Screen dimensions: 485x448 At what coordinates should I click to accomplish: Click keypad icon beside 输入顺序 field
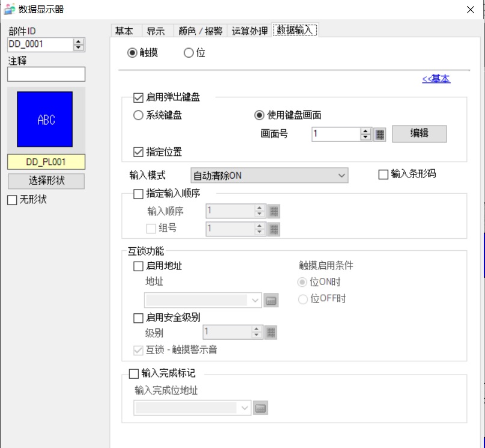click(273, 211)
